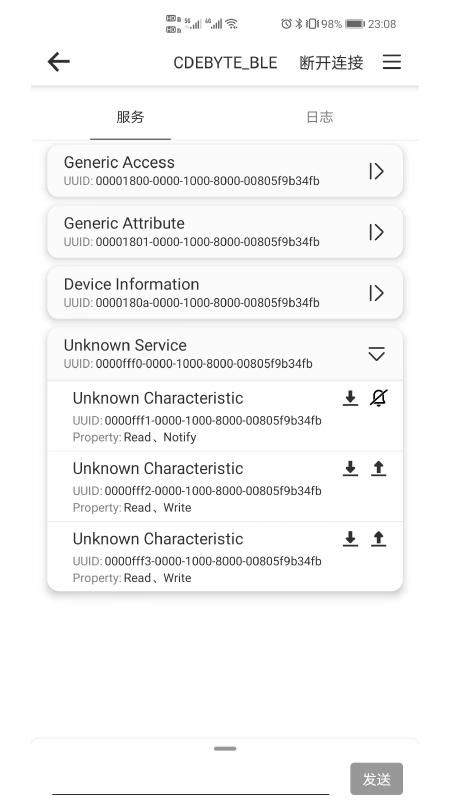Write to fff3 characteristic via upload icon
The height and width of the screenshot is (800, 450).
click(378, 539)
